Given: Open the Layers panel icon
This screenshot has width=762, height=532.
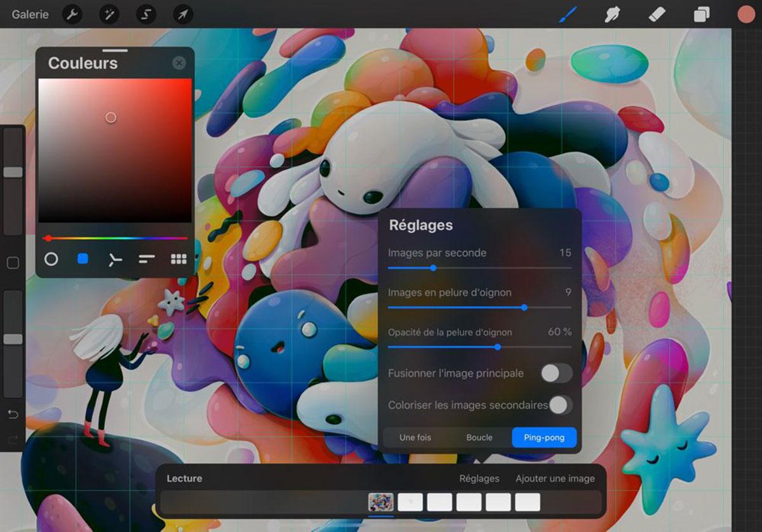Looking at the screenshot, I should [702, 14].
